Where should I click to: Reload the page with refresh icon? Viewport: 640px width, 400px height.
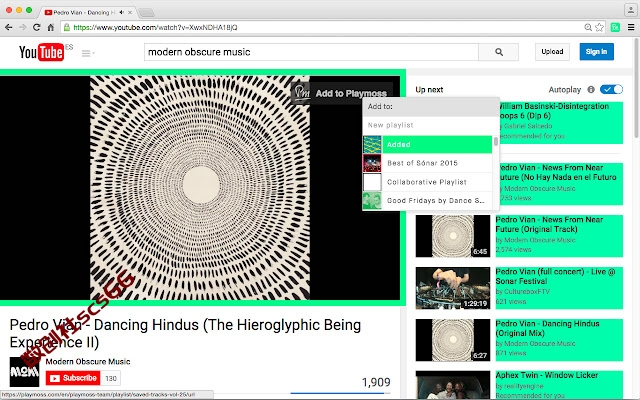(x=36, y=27)
